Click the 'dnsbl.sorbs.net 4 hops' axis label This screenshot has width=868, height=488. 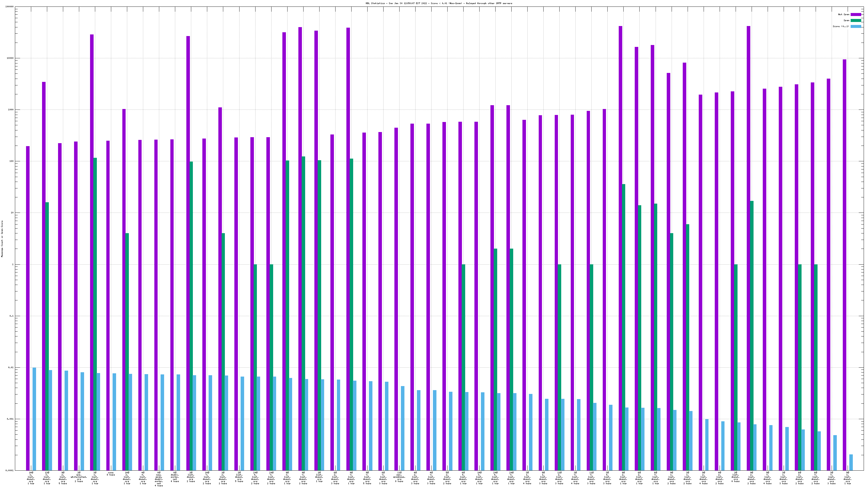[x=175, y=477]
